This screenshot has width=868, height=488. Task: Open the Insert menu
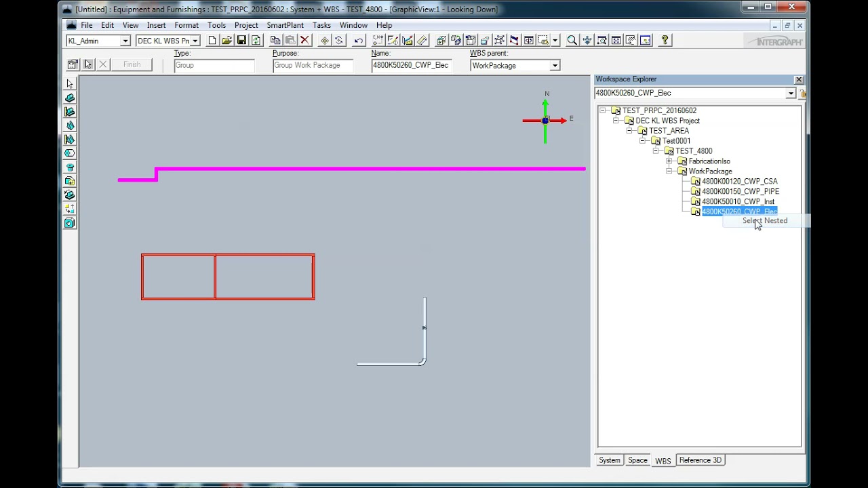(x=156, y=25)
